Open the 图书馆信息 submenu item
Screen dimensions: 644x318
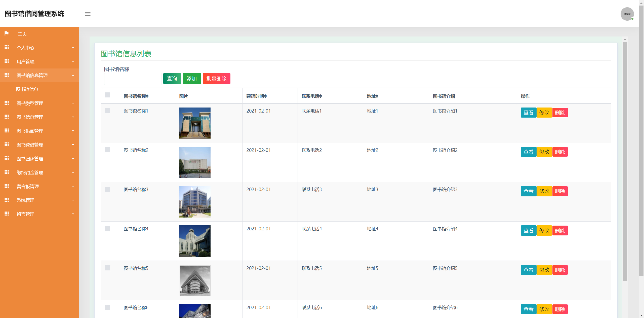[27, 89]
